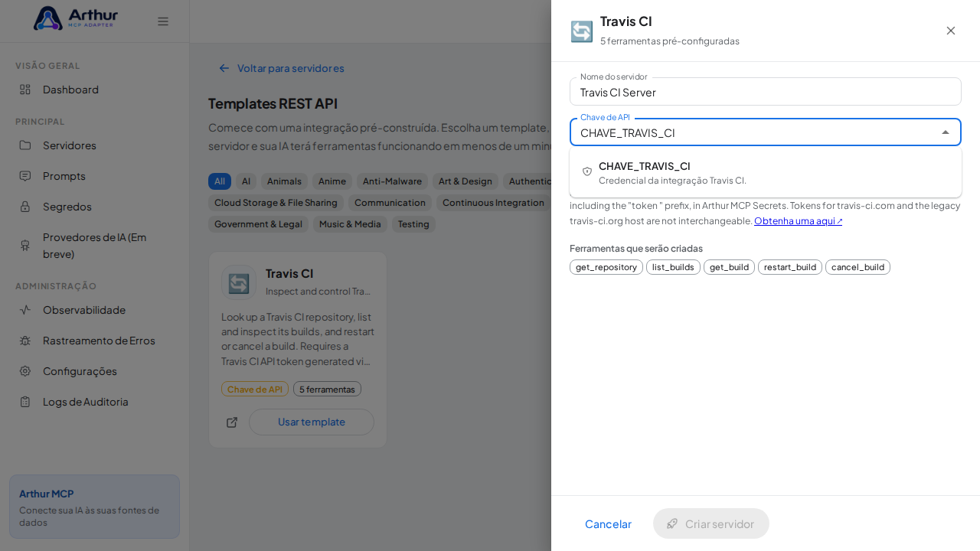Click the Chave de API badge on card
This screenshot has height=551, width=980.
coord(255,389)
